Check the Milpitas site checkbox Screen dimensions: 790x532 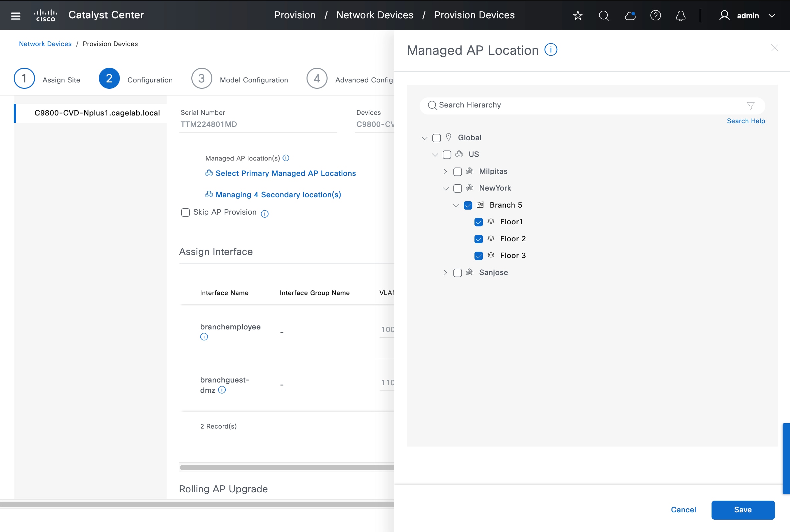click(457, 172)
